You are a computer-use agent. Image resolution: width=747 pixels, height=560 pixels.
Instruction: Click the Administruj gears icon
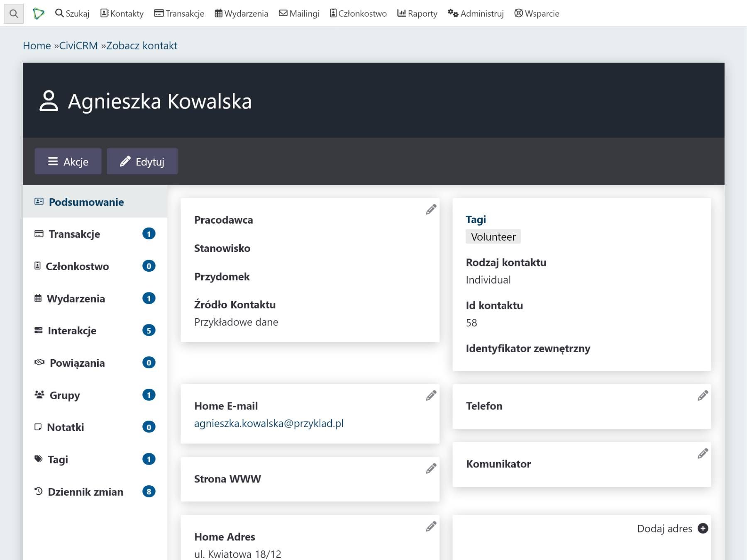tap(452, 13)
